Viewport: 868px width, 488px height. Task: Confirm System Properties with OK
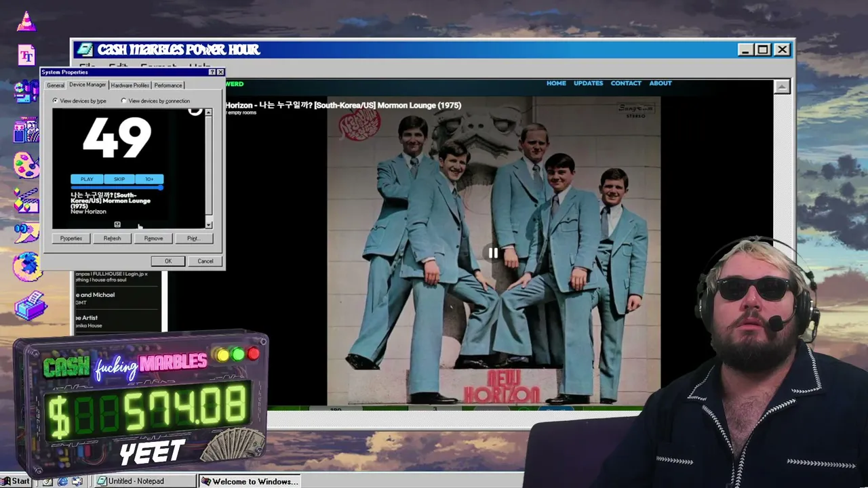click(x=168, y=261)
